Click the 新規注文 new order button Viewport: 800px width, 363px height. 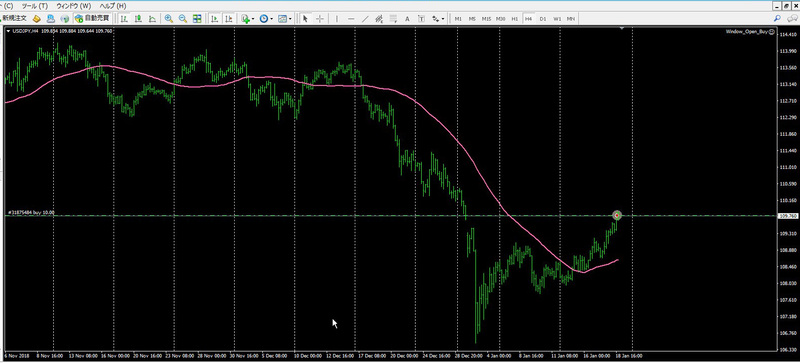[14, 18]
